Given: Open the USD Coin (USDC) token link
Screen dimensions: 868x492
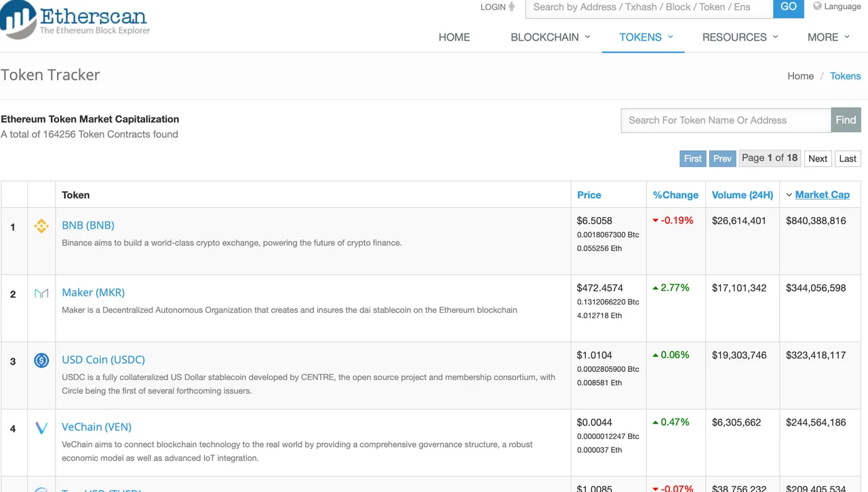Looking at the screenshot, I should pos(103,360).
